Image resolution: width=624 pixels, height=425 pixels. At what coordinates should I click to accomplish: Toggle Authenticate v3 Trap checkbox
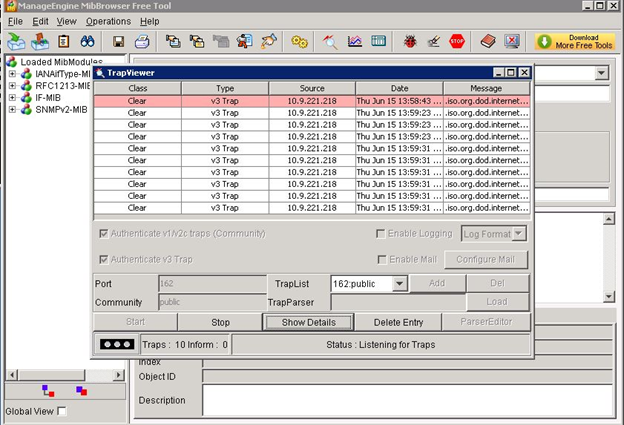click(x=103, y=259)
